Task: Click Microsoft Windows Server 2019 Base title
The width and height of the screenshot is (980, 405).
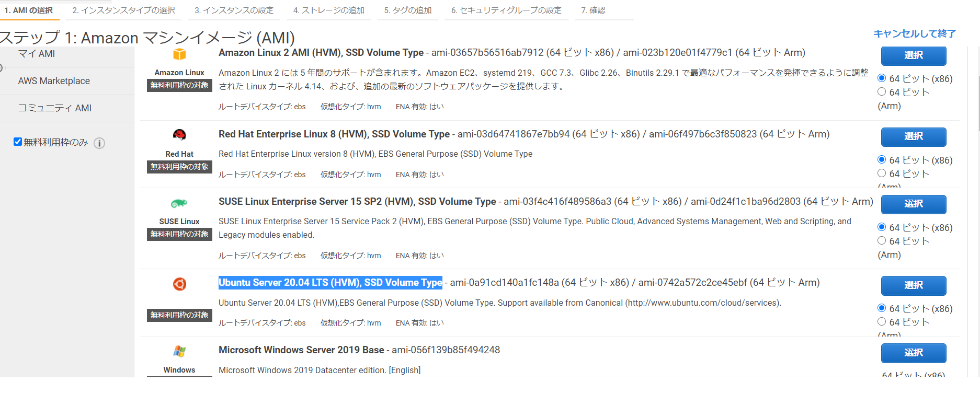Action: pos(301,350)
